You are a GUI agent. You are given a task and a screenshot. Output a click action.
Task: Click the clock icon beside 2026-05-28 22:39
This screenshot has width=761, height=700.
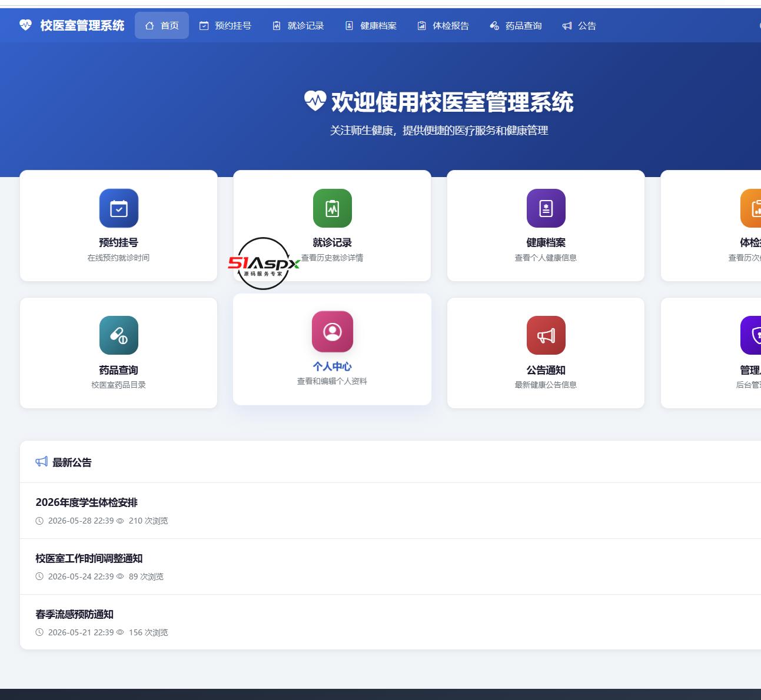(x=39, y=521)
